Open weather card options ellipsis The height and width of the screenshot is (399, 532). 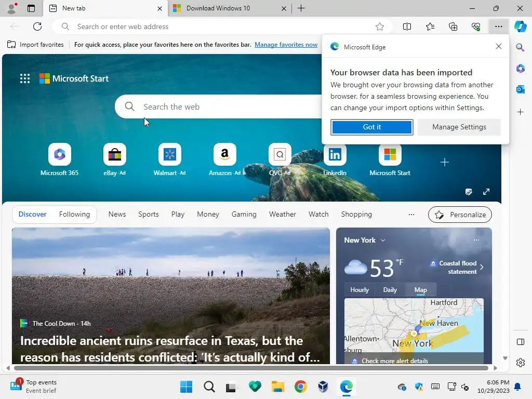[x=476, y=240]
